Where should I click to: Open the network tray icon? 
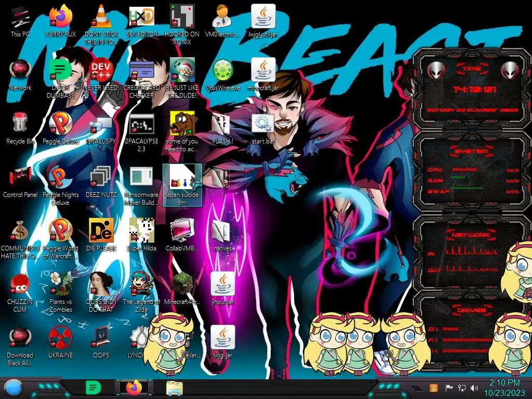462,388
